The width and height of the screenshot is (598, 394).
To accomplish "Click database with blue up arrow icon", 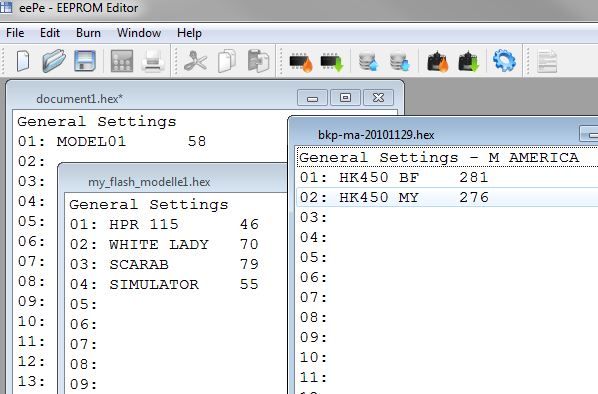I will click(368, 62).
